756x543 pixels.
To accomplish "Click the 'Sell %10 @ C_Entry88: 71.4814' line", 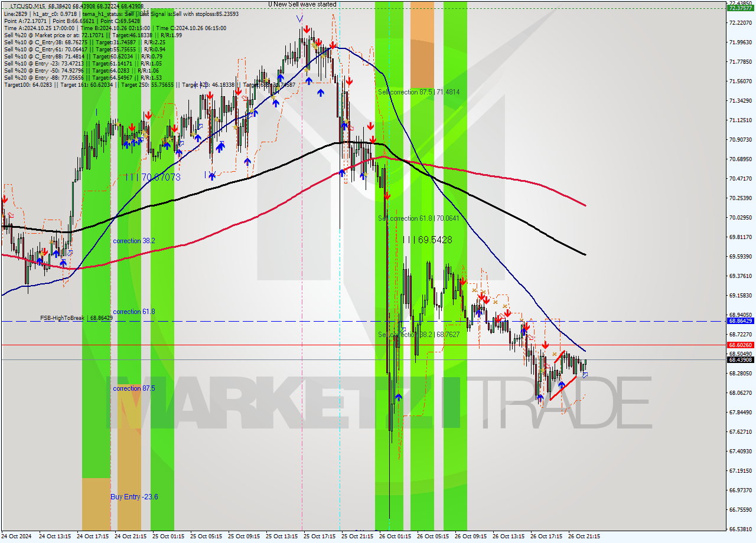I will (x=83, y=56).
